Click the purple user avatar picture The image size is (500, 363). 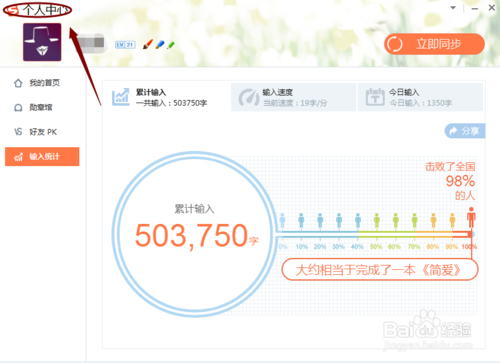42,42
